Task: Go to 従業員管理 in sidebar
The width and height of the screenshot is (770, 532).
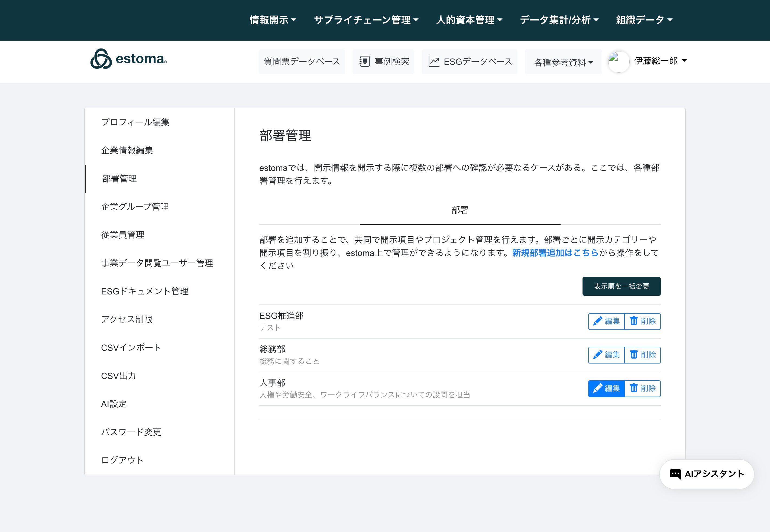Action: point(123,235)
